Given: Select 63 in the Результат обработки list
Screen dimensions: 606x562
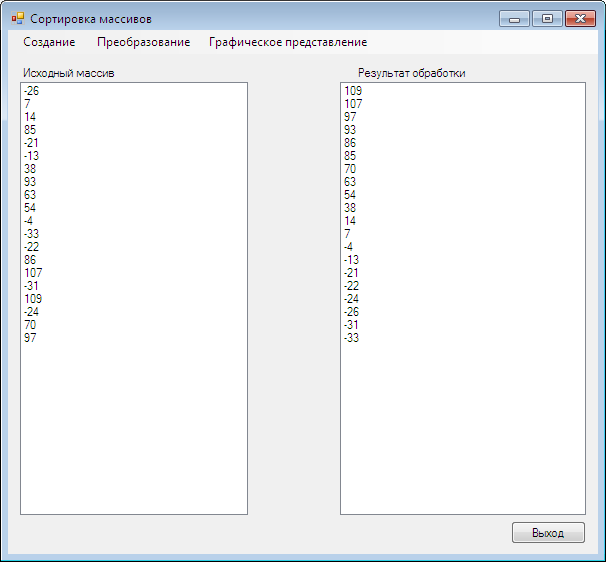Looking at the screenshot, I should tap(463, 182).
